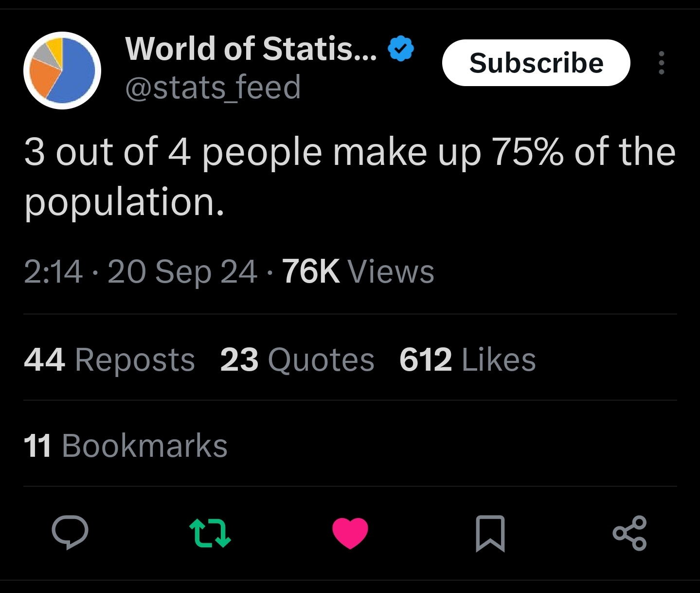Toggle the bookmark icon for this post
The width and height of the screenshot is (700, 593).
click(490, 533)
